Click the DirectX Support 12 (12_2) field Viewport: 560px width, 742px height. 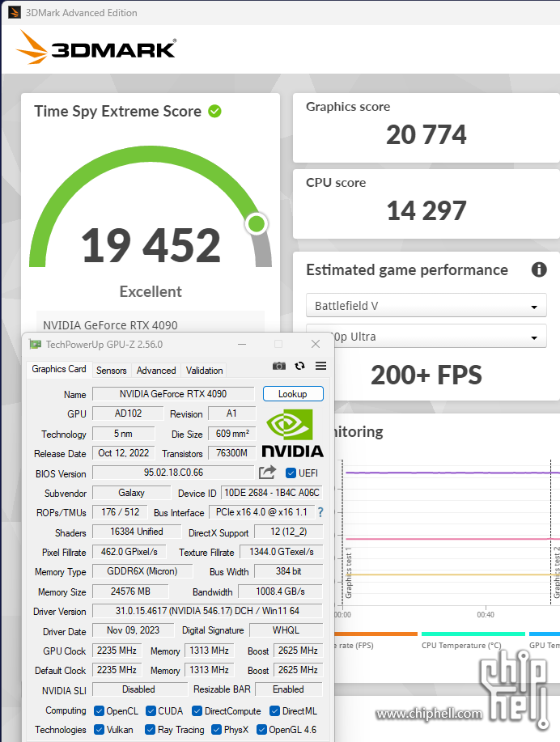pos(288,532)
